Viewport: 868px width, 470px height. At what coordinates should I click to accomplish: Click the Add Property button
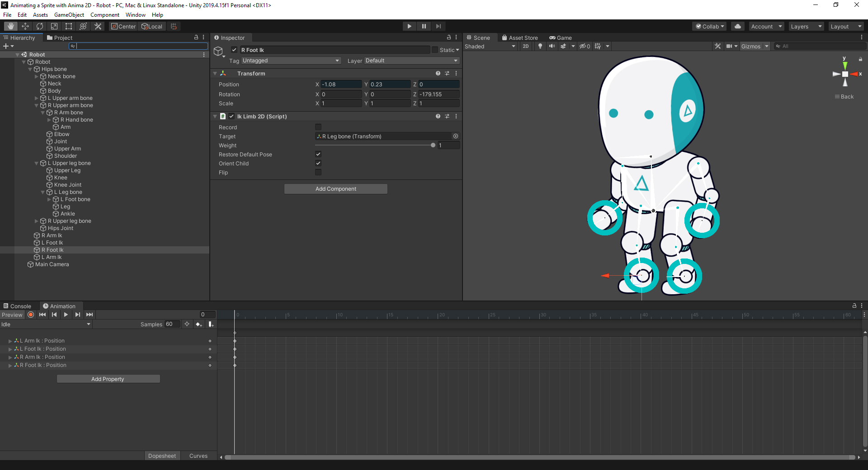pos(108,379)
